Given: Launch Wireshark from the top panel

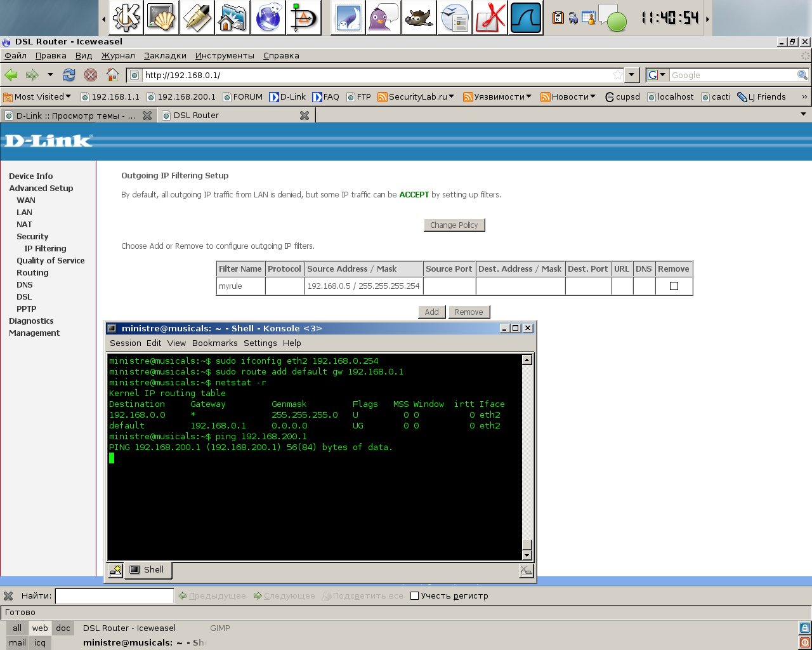Looking at the screenshot, I should pyautogui.click(x=526, y=17).
